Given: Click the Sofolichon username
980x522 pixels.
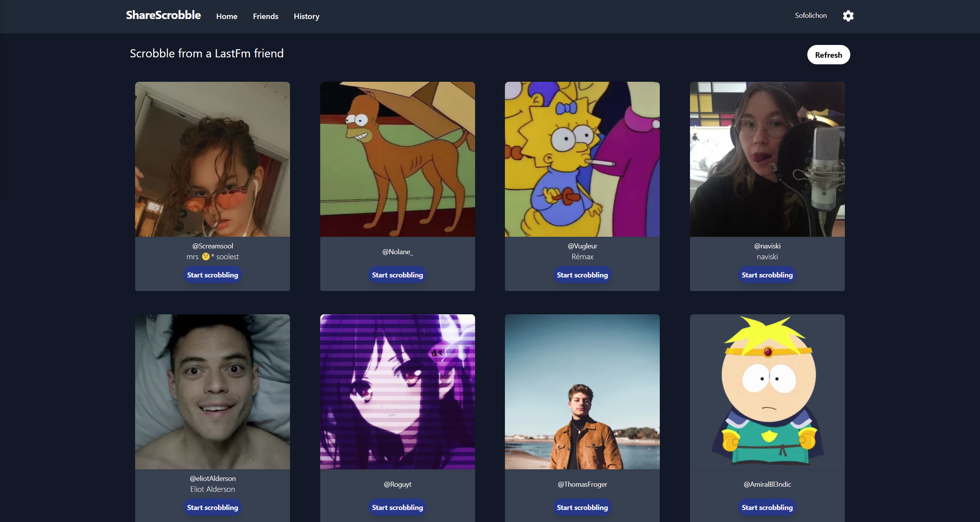Looking at the screenshot, I should pos(811,16).
